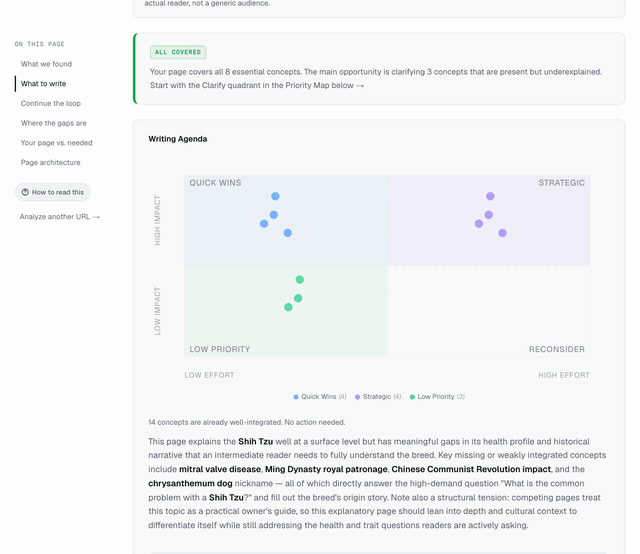The height and width of the screenshot is (554, 640).
Task: Click the lowest green Low Priority dot
Action: pyautogui.click(x=288, y=307)
